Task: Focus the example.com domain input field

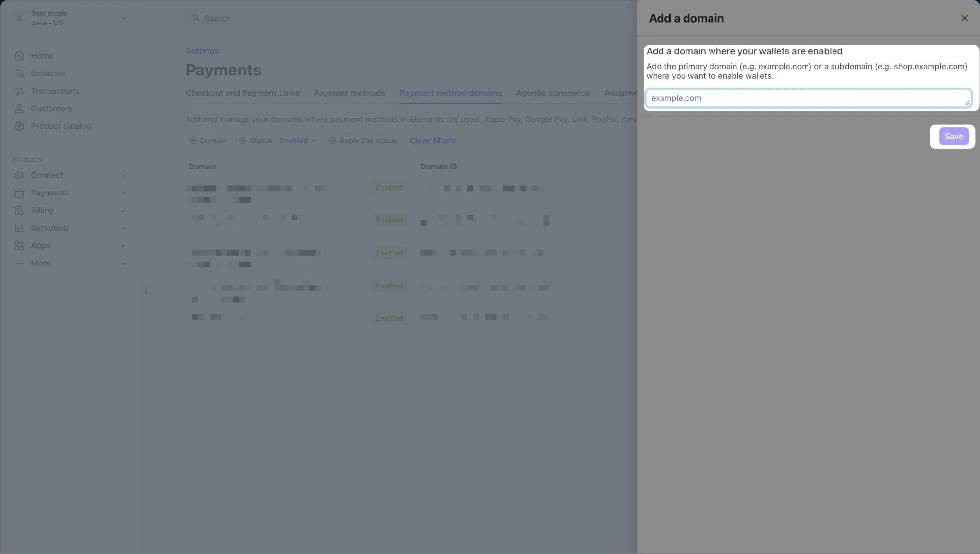Action: (808, 98)
